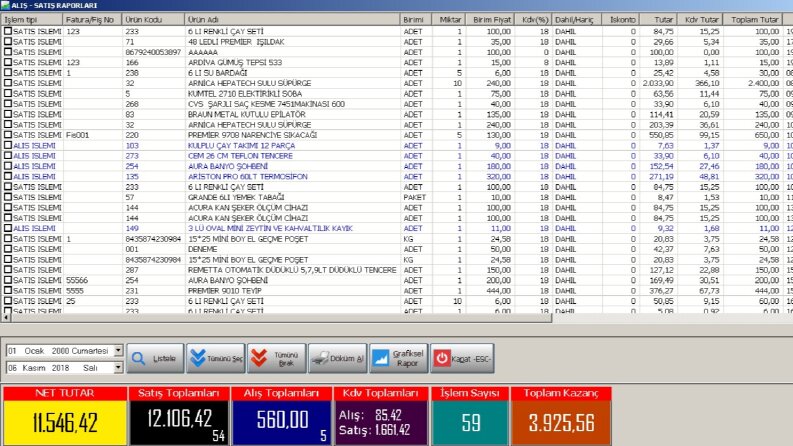
Task: Click the Listele search button
Action: 155,358
